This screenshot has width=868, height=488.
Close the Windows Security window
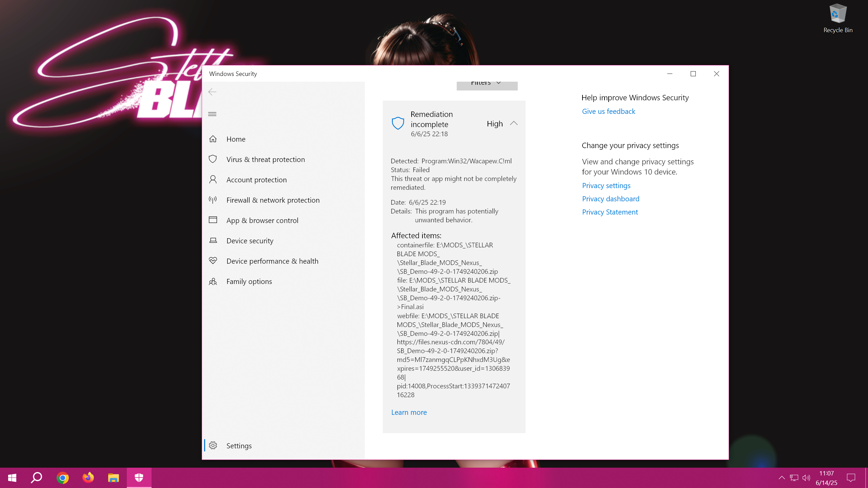click(716, 74)
